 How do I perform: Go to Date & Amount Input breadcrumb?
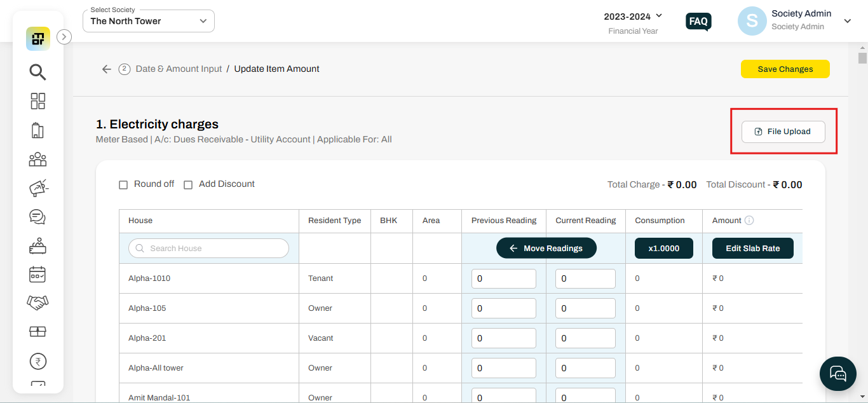(x=179, y=69)
